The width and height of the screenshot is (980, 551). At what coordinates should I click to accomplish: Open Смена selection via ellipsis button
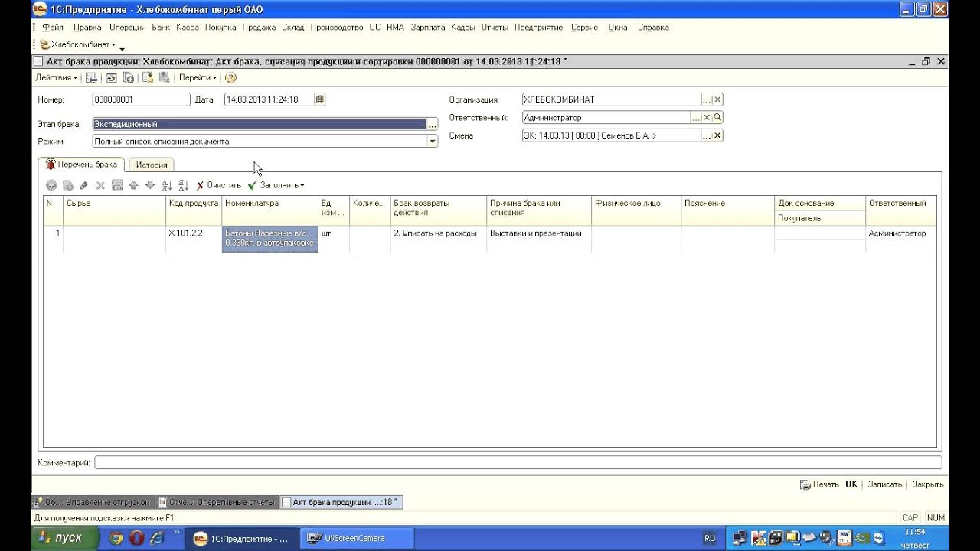707,135
